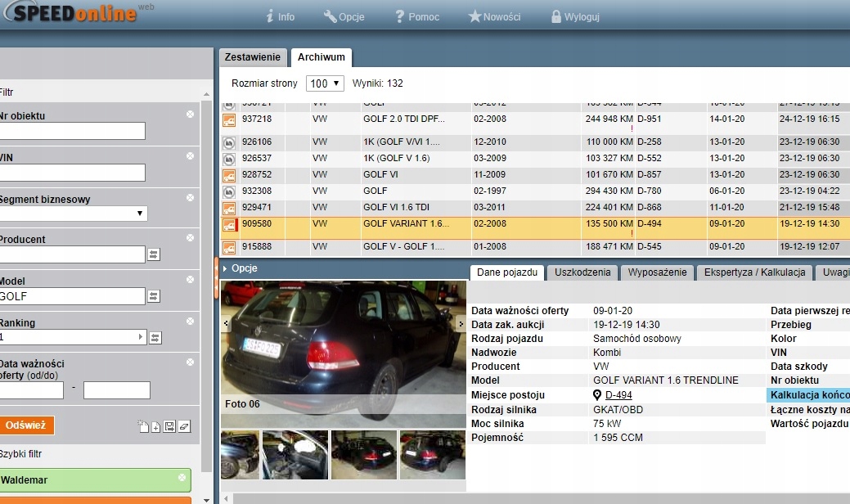This screenshot has height=504, width=850.
Task: Click the save filter floppy disk icon
Action: point(169,426)
